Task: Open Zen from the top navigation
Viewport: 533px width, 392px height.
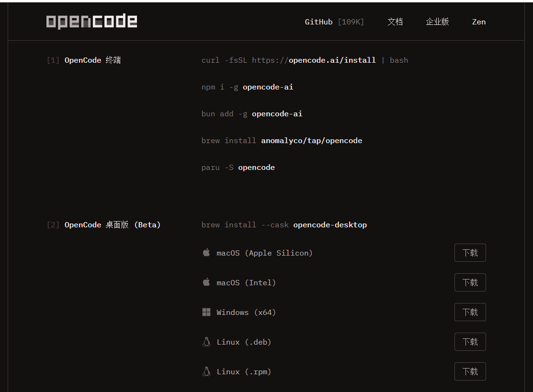Action: (x=479, y=22)
